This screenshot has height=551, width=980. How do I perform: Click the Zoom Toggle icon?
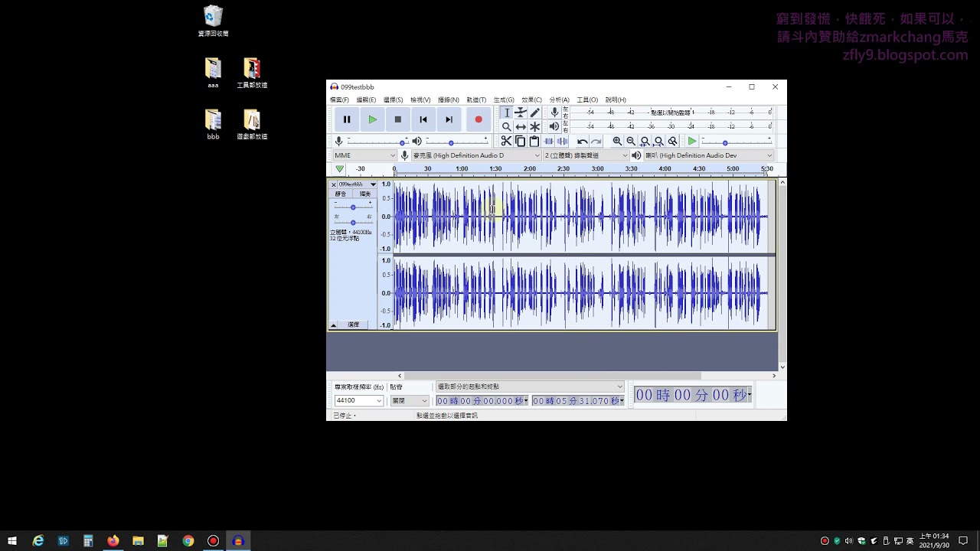(672, 141)
